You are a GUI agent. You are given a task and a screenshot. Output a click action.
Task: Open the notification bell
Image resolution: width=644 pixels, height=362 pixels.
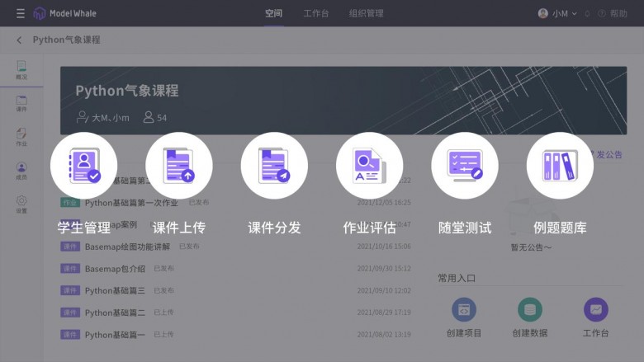coord(587,14)
